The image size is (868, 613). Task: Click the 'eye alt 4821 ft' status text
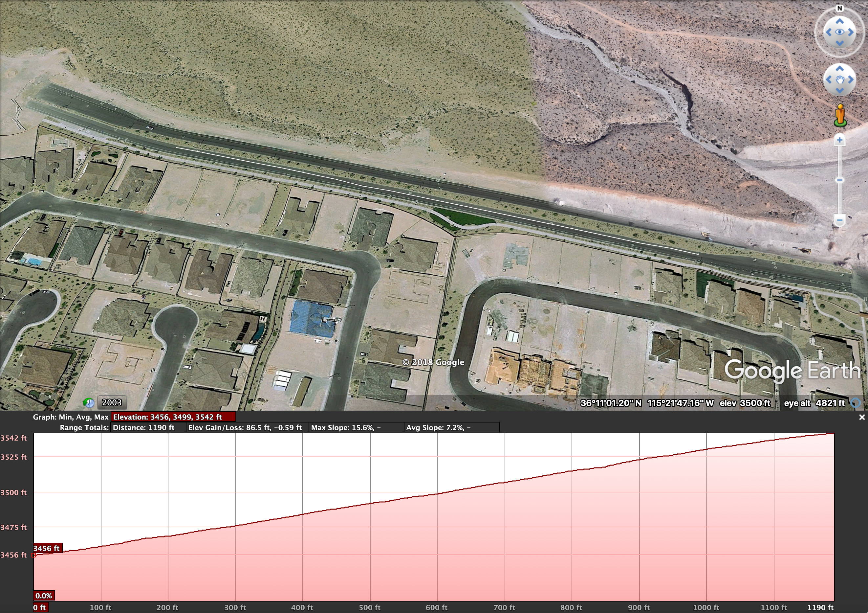814,403
